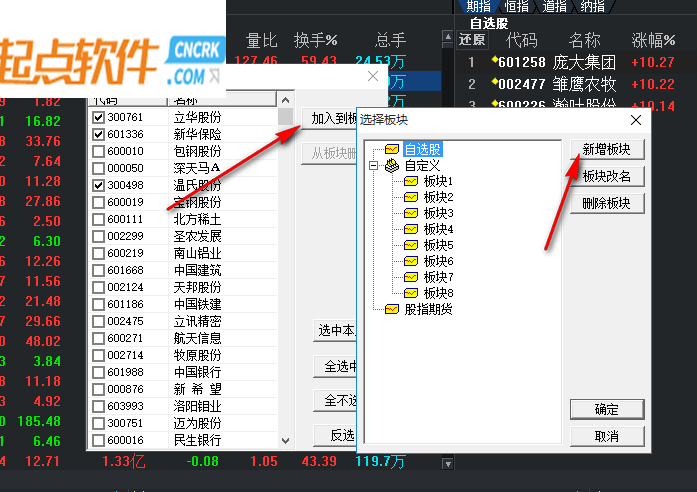
Task: Click the 板块7 folder icon
Action: (x=411, y=277)
